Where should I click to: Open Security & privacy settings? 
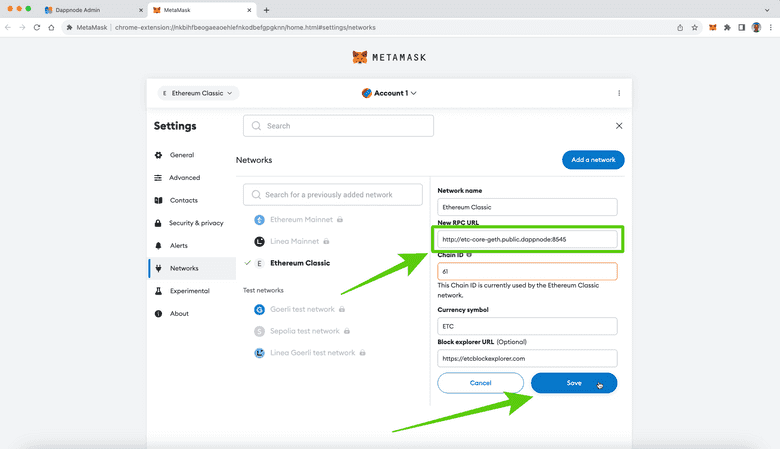[196, 223]
